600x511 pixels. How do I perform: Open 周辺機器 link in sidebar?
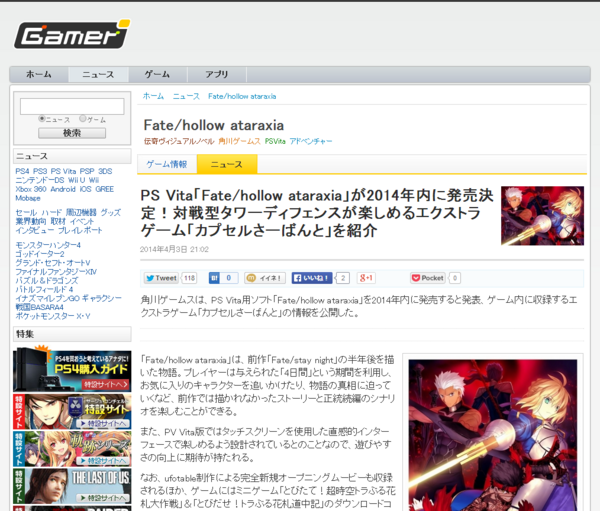(81, 212)
